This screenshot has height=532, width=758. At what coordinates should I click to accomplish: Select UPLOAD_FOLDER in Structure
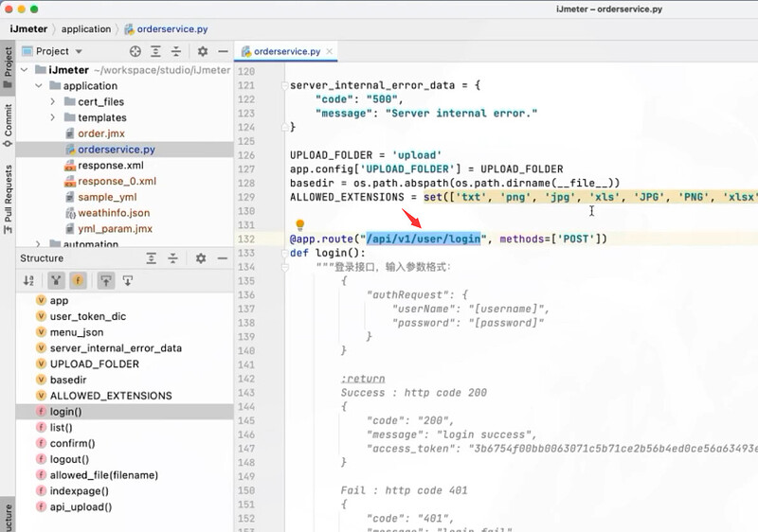pyautogui.click(x=94, y=364)
